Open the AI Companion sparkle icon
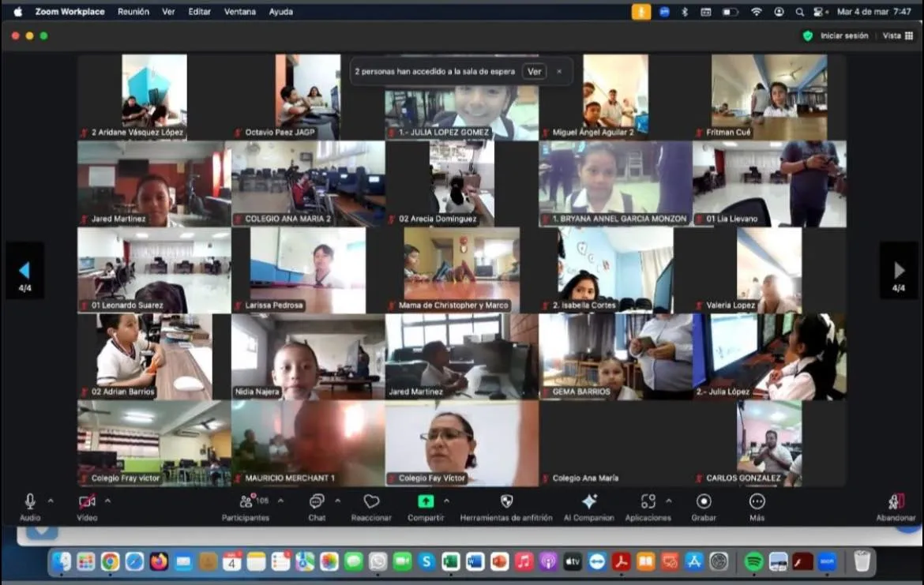 [x=588, y=502]
